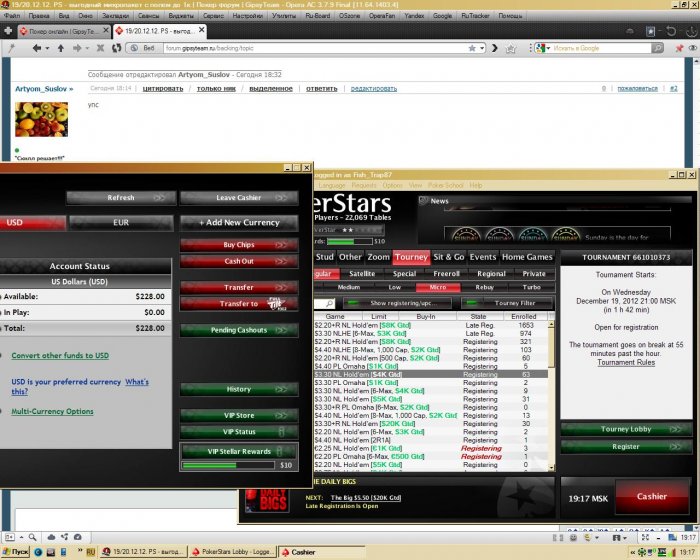Viewport: 700px width, 560px height.
Task: Toggle Rebuy filter in lobby
Action: point(484,287)
